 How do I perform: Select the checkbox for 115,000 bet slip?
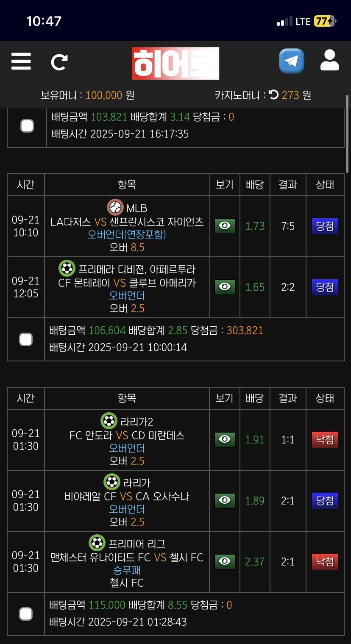(x=26, y=614)
